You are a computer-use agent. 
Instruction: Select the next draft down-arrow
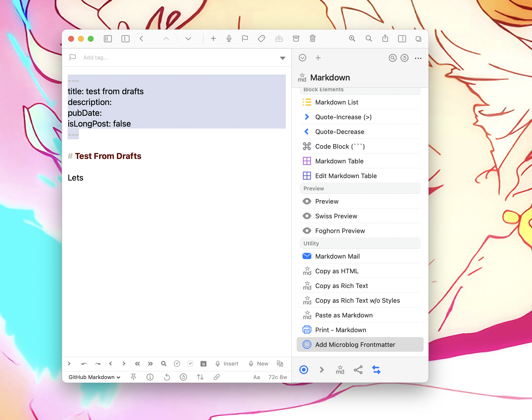(x=188, y=39)
